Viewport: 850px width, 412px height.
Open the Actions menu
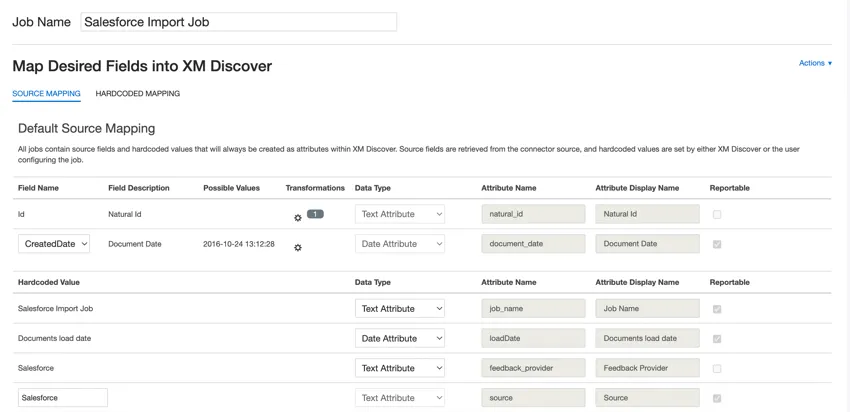[815, 63]
